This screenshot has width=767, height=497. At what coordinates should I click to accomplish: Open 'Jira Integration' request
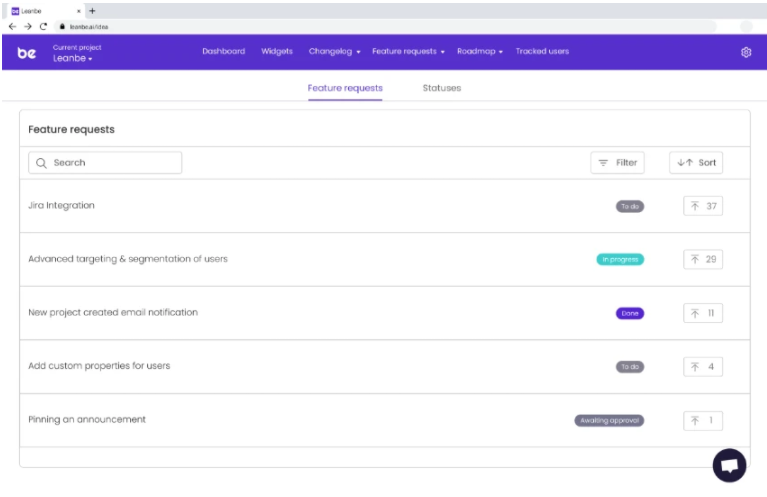click(x=61, y=205)
